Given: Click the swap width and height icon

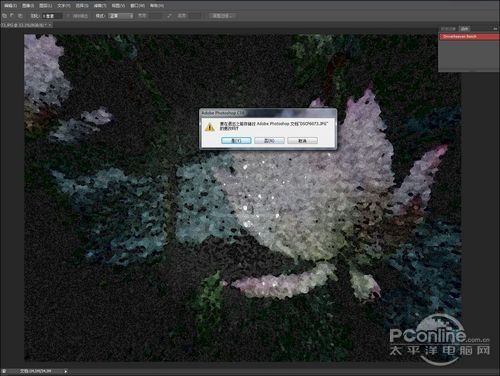Looking at the screenshot, I should [x=170, y=16].
